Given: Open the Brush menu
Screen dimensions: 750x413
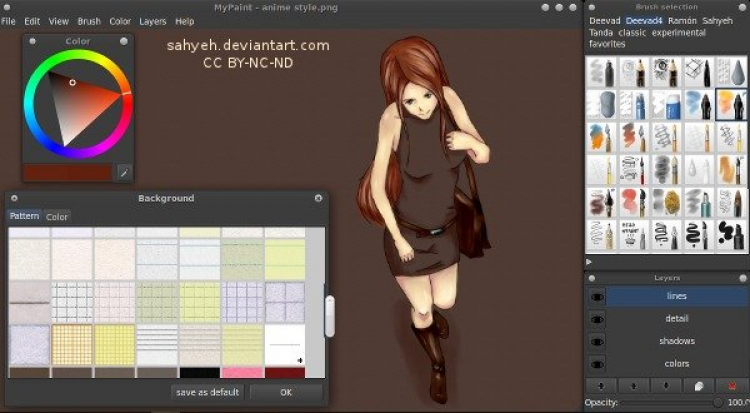Looking at the screenshot, I should pos(89,22).
